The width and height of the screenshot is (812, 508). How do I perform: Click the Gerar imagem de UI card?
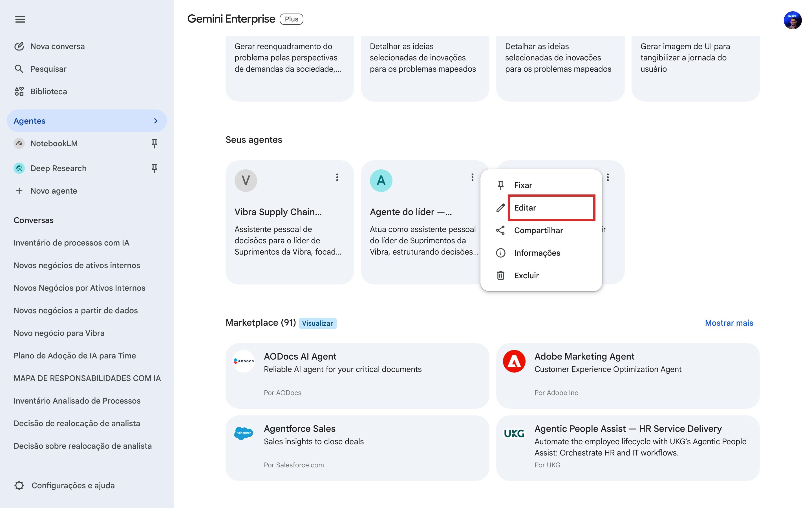696,69
